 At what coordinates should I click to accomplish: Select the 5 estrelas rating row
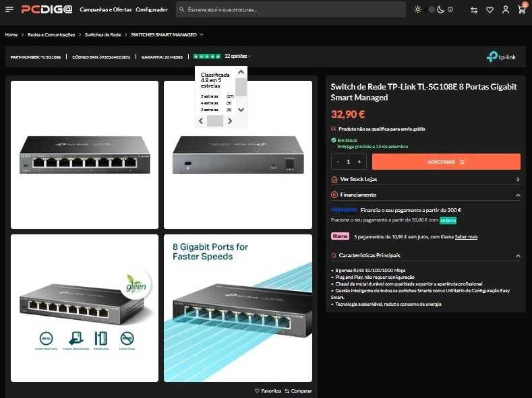217,96
